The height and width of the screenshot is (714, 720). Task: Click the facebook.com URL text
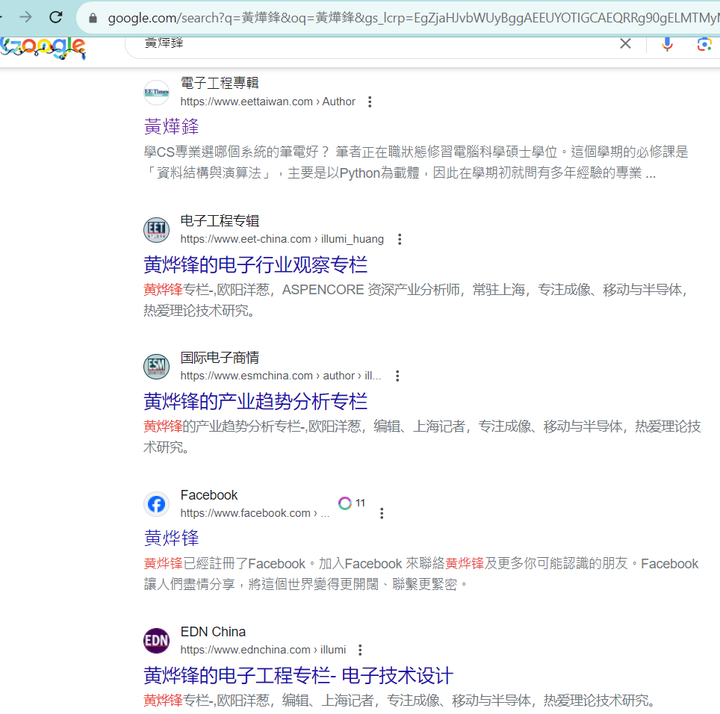pos(255,513)
